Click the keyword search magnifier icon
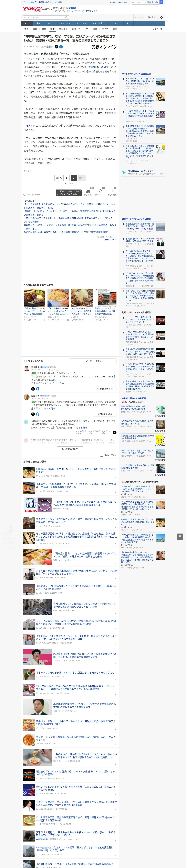This screenshot has height=868, width=186. (x=66, y=18)
